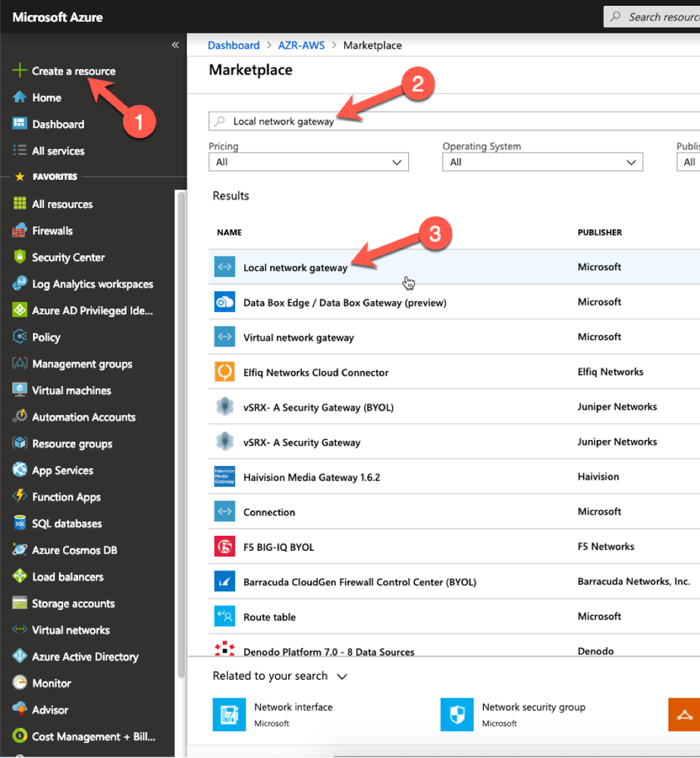Click the Function Apps lightning icon
Screen dimensions: 700x758
tap(19, 496)
